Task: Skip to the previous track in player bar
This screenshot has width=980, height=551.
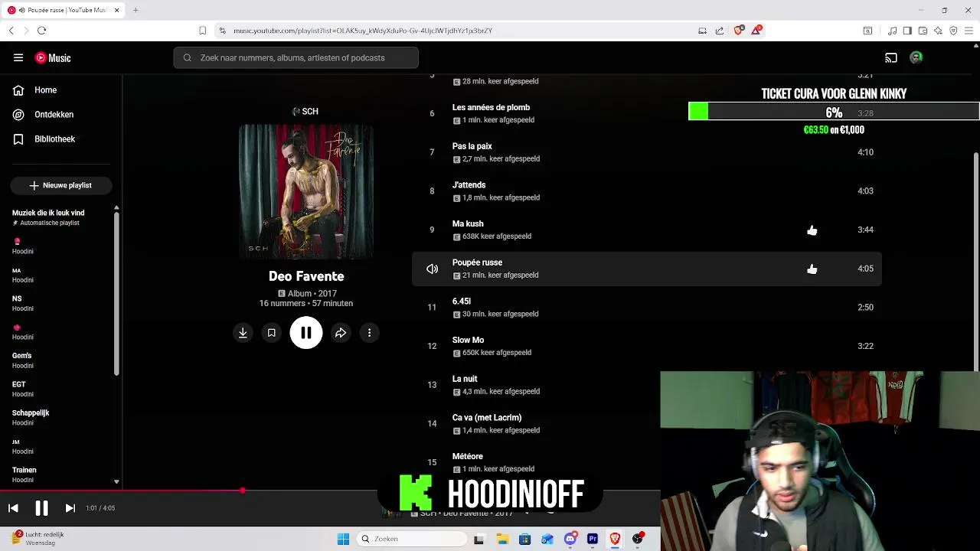Action: [13, 508]
